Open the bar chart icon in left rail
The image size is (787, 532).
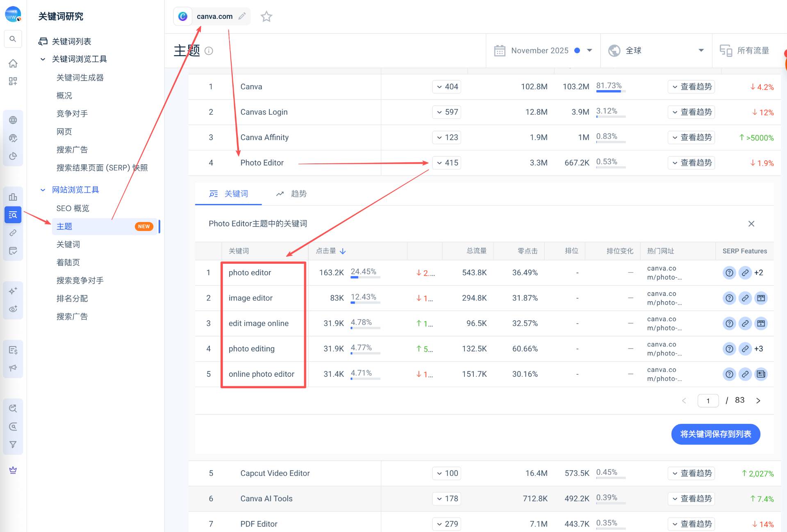tap(13, 197)
